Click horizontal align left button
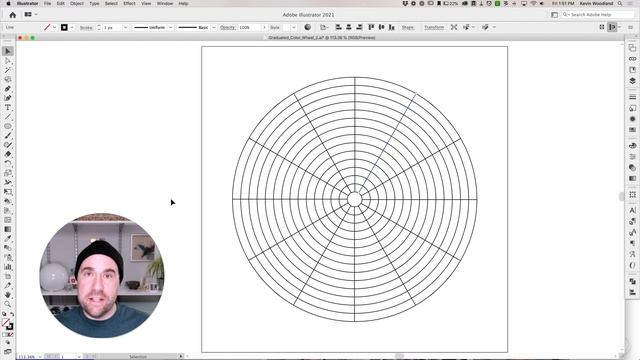640x360 pixels. coord(338,27)
